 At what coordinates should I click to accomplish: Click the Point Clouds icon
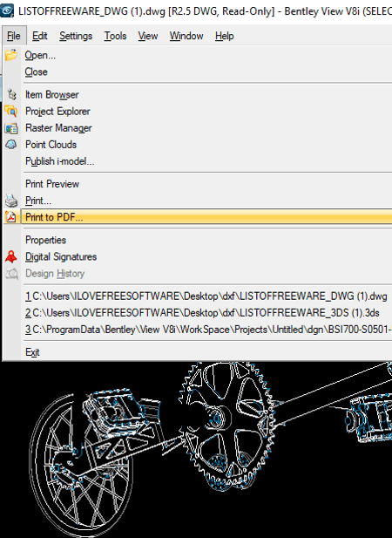pos(11,145)
